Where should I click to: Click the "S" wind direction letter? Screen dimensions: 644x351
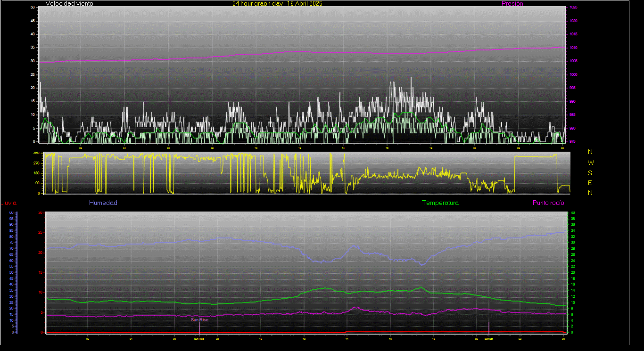(x=590, y=172)
